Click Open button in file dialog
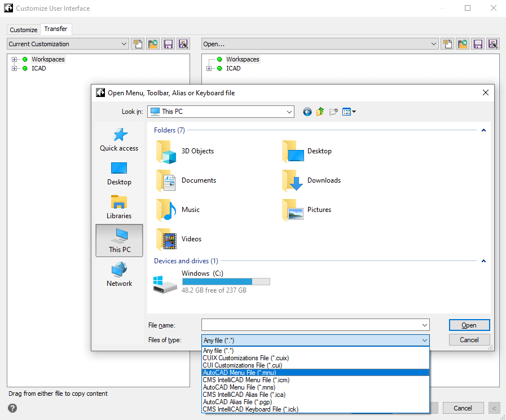 pos(469,325)
